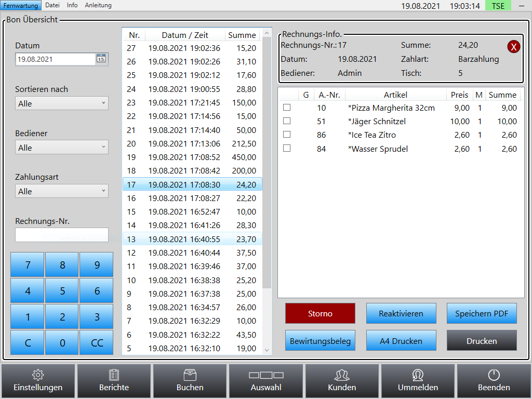Screen dimensions: 532x399
Task: Close Rechnungs-Info with the red X
Action: click(x=514, y=47)
